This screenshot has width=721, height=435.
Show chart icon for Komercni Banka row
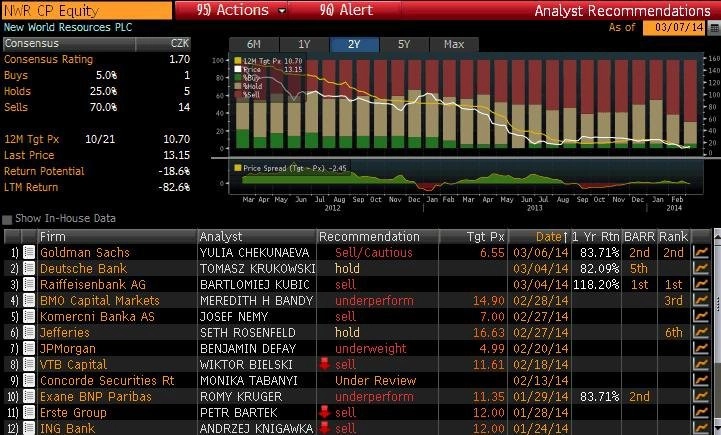tap(701, 316)
